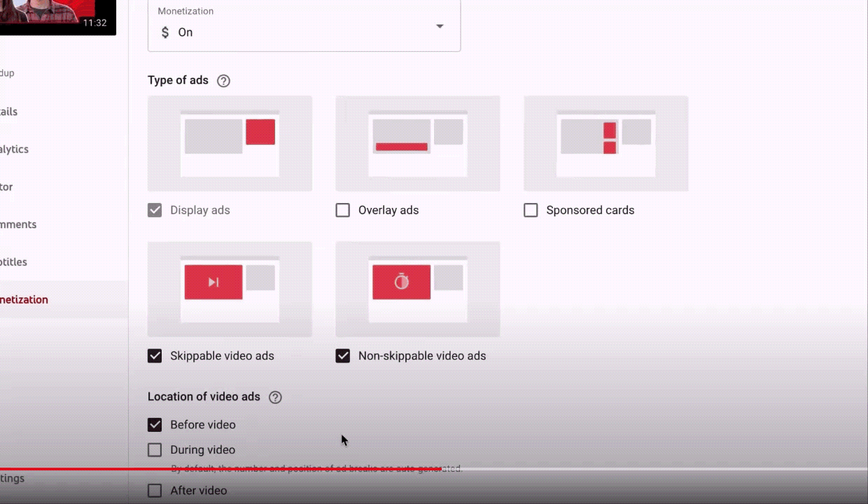This screenshot has height=504, width=868.
Task: Select the Overlay ads illustration card
Action: (417, 143)
